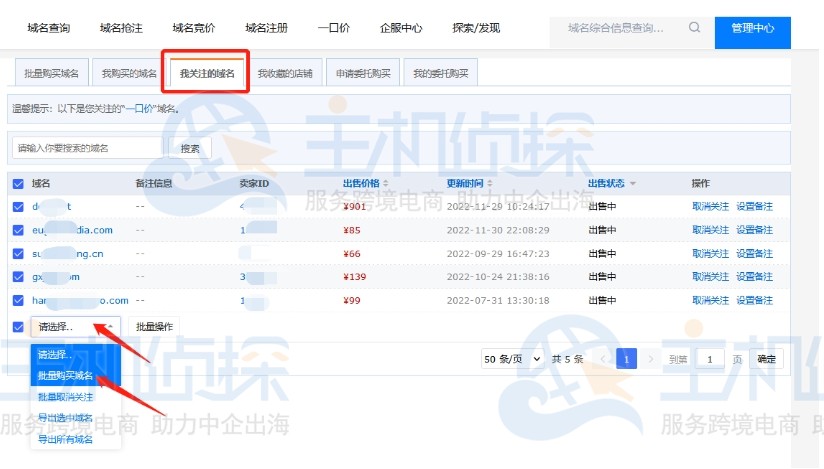824x469 pixels.
Task: Open the 出售状态 filter arrow
Action: [x=633, y=183]
